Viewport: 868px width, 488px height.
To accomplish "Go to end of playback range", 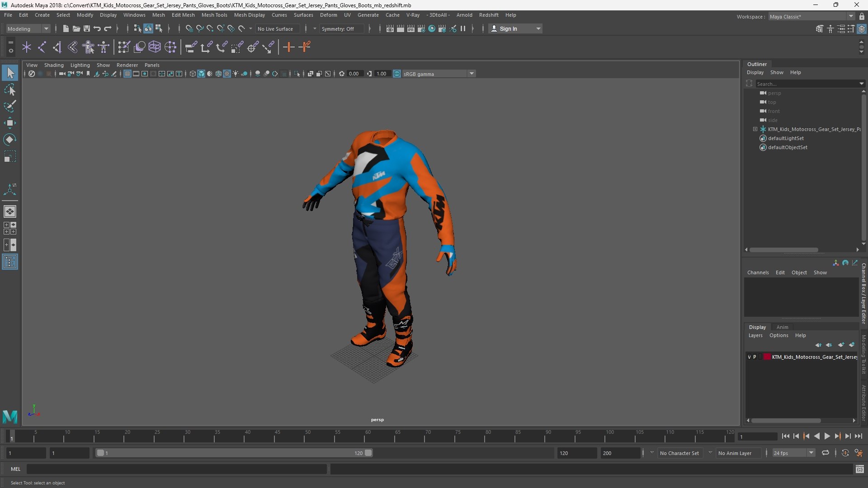I will click(858, 436).
